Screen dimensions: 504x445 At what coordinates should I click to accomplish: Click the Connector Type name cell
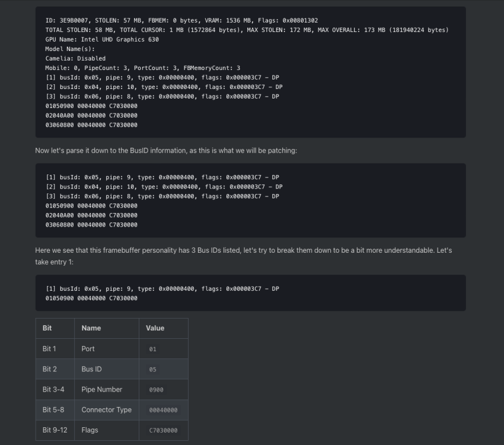click(x=106, y=409)
